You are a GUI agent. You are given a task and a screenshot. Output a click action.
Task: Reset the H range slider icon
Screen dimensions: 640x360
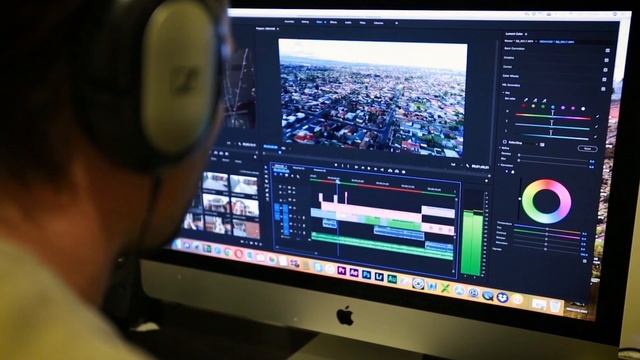tap(597, 117)
